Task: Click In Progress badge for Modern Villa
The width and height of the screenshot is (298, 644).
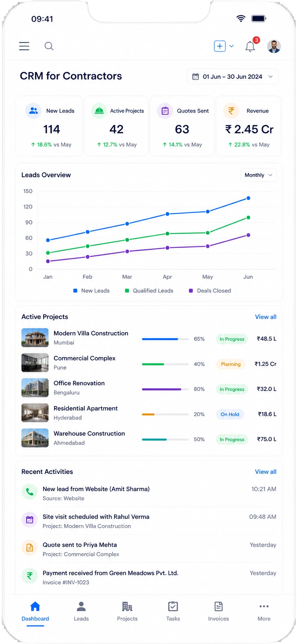Action: point(232,339)
